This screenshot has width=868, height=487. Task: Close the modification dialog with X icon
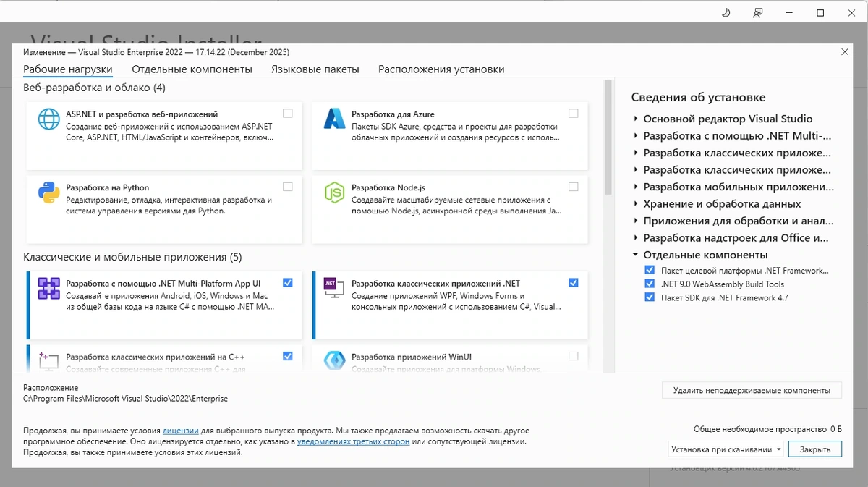[844, 51]
